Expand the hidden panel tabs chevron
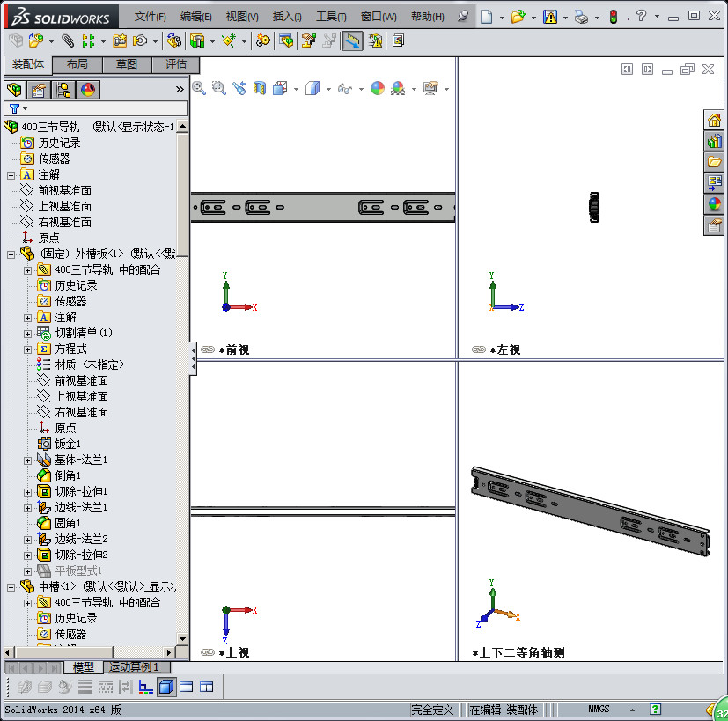 pyautogui.click(x=180, y=89)
